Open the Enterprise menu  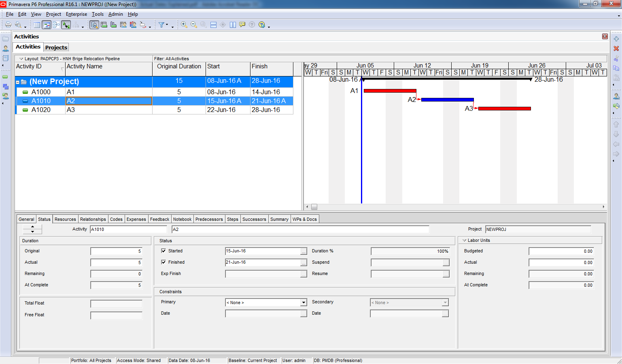tap(76, 14)
